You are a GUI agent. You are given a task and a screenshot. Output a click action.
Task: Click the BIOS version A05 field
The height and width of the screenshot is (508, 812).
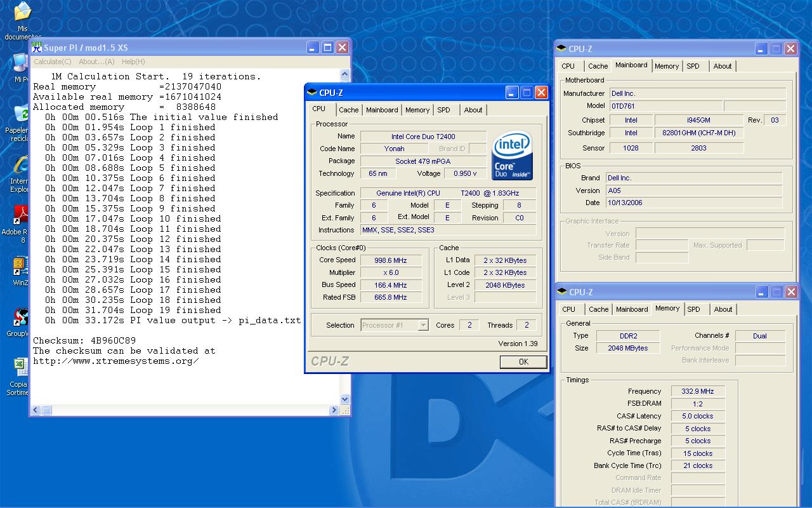[x=694, y=190]
